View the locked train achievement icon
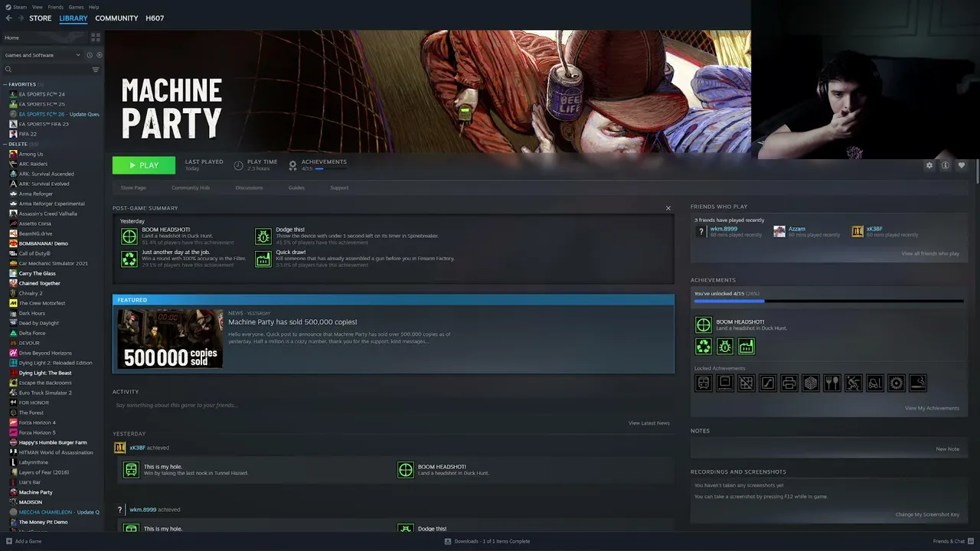The height and width of the screenshot is (551, 980). (703, 383)
